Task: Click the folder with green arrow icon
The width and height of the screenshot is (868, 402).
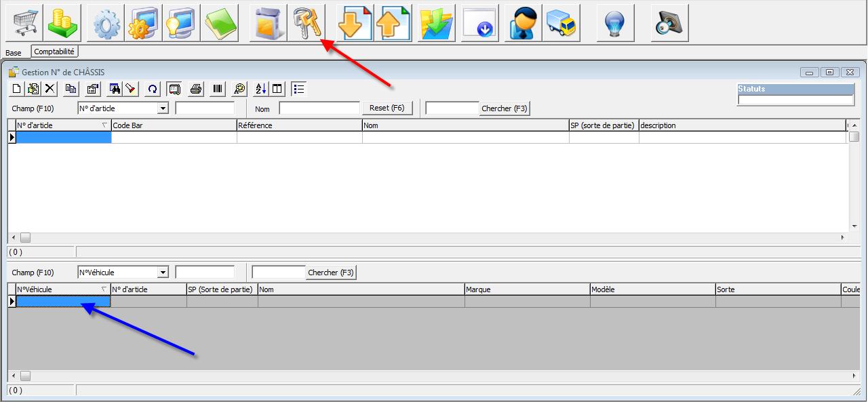Action: point(436,23)
